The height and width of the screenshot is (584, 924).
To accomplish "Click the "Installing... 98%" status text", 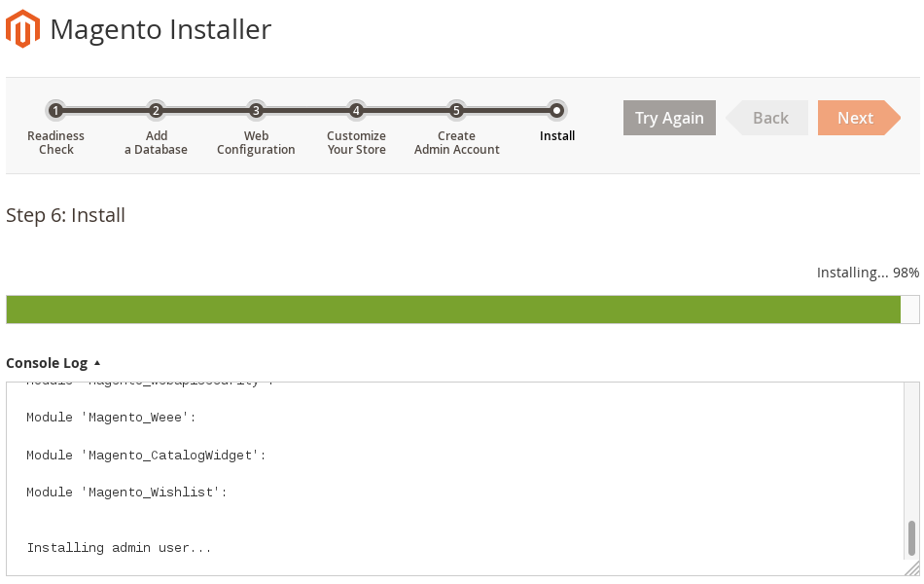I will [868, 273].
